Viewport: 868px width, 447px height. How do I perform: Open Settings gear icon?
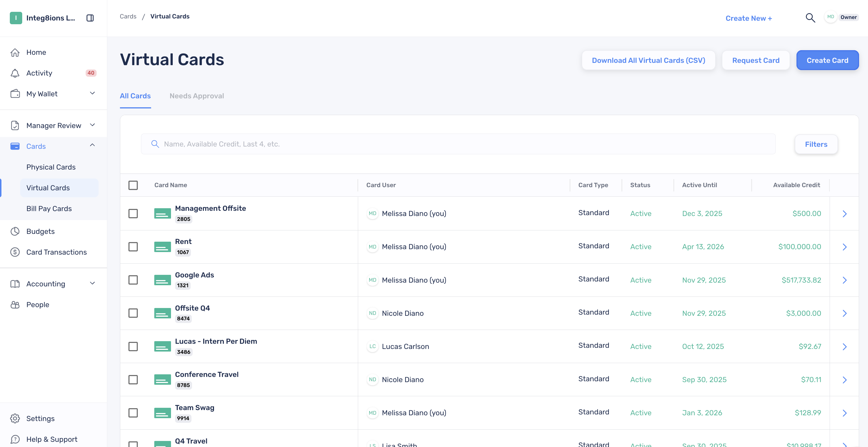[15, 418]
